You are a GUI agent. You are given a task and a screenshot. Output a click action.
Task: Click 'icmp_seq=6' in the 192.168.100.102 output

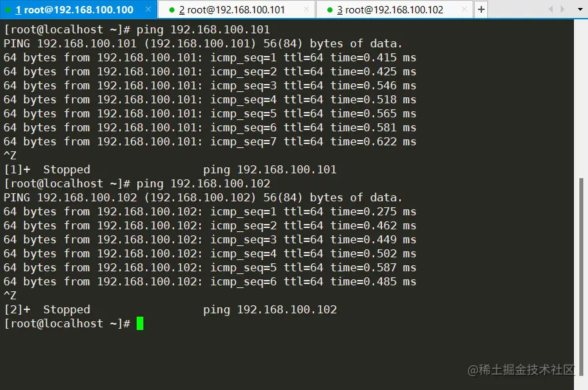tap(243, 282)
